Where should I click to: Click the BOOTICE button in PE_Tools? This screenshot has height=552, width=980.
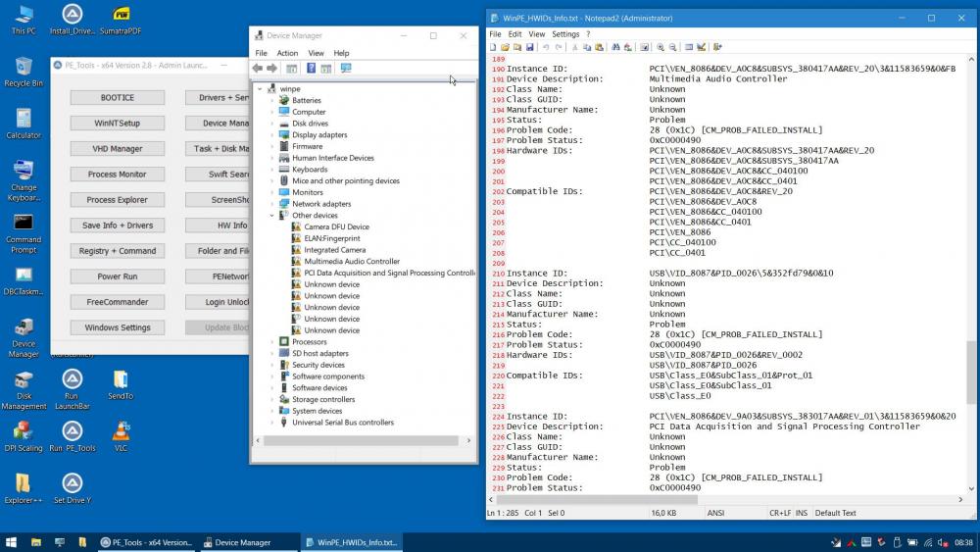click(118, 98)
